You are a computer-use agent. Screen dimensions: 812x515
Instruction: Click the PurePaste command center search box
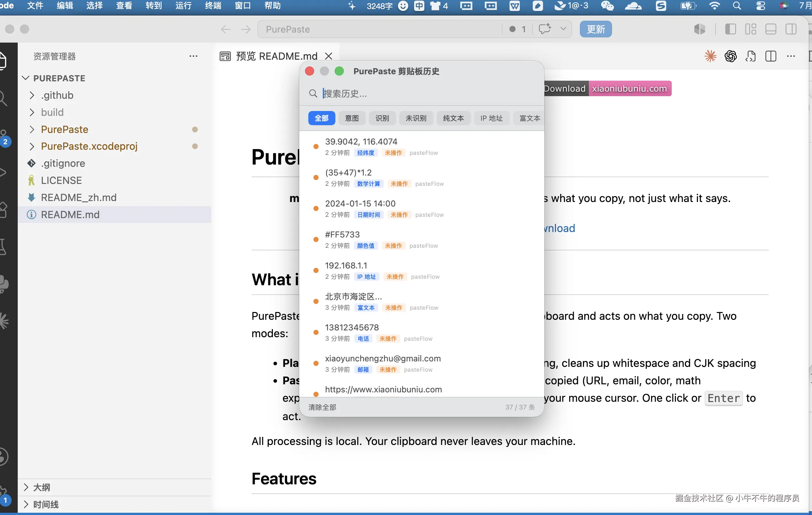point(379,29)
